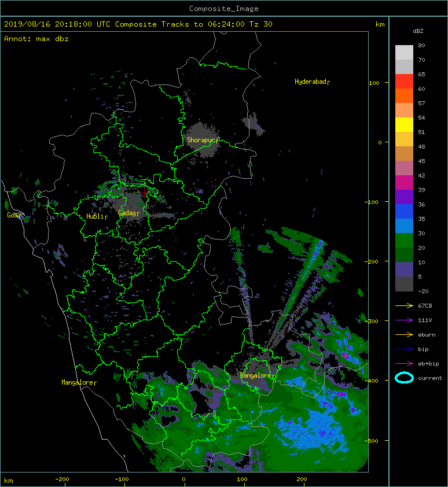Click the purple 36-39 dBZ swatch
Screen dimensions: 448x487
(404, 197)
